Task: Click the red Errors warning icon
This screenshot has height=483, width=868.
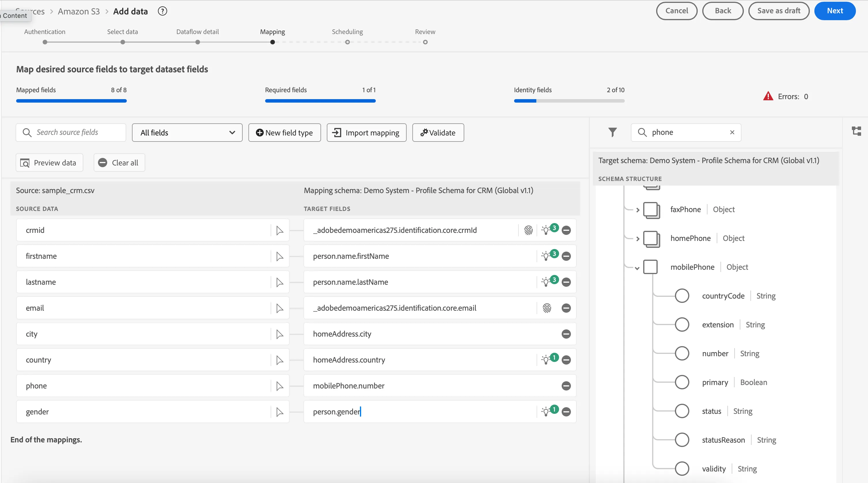Action: [x=768, y=96]
